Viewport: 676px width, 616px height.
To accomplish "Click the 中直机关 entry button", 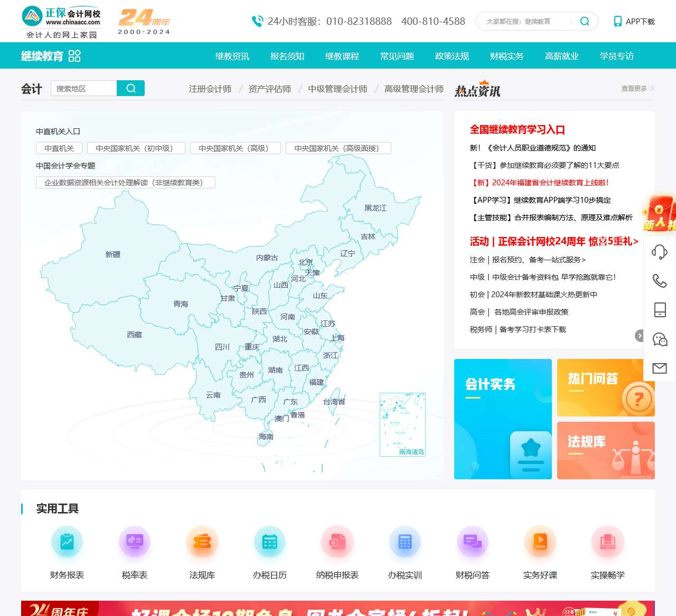I will click(59, 148).
